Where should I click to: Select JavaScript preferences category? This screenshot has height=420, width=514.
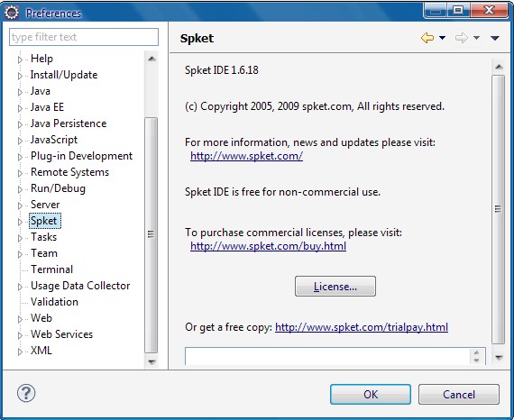[54, 140]
